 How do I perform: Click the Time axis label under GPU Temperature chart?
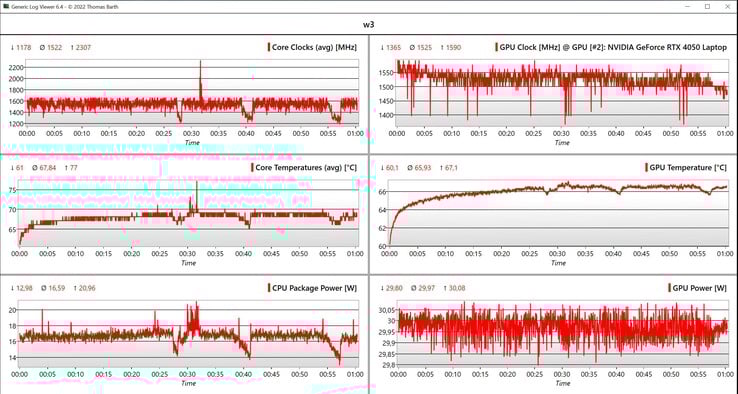(558, 263)
